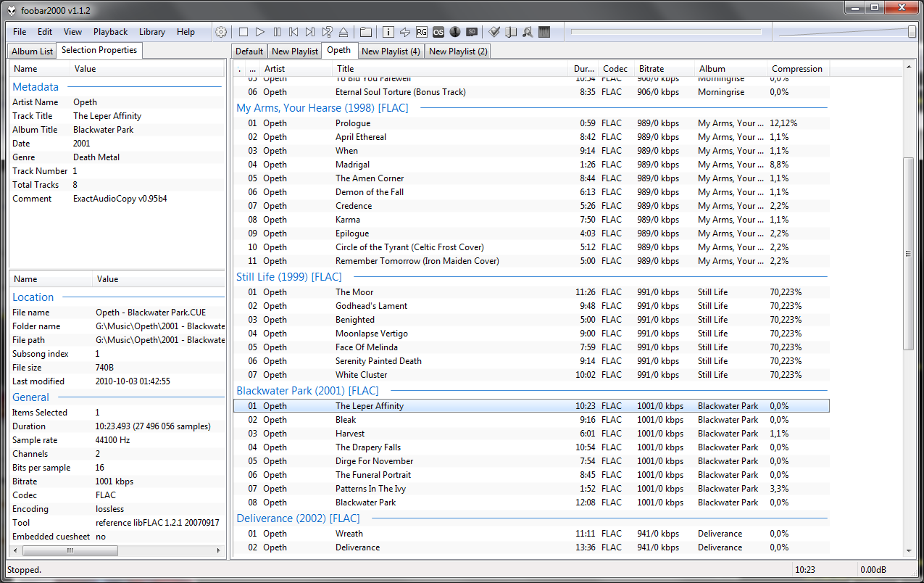924x583 pixels.
Task: Skip to next track icon
Action: (310, 32)
